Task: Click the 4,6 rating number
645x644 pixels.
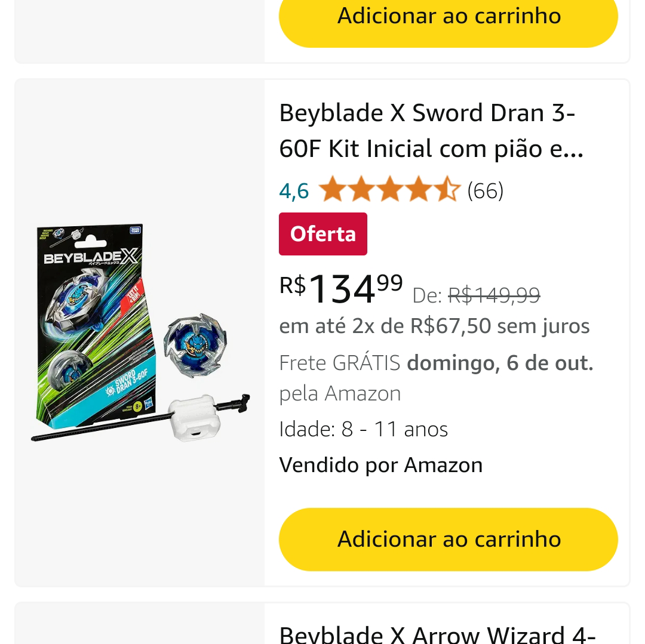Action: point(294,191)
